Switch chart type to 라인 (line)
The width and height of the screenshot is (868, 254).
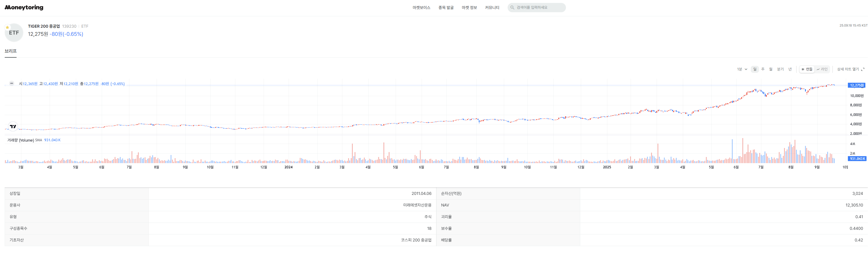822,69
